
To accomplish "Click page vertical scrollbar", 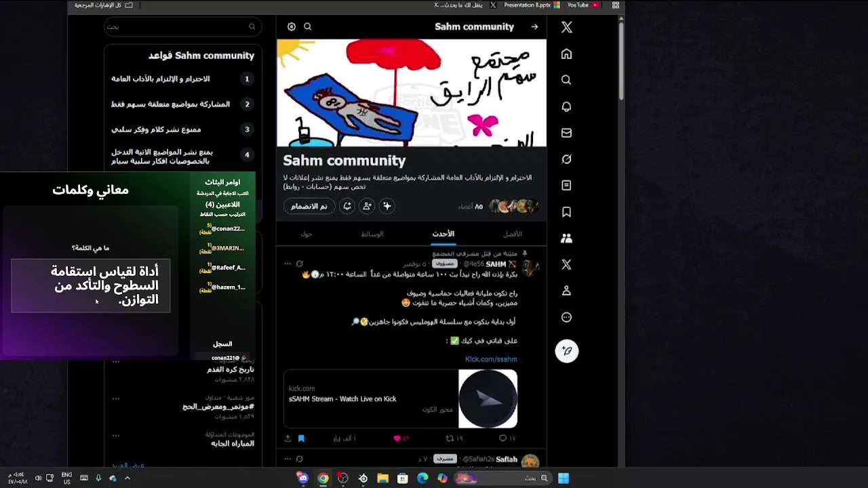I will point(620,61).
